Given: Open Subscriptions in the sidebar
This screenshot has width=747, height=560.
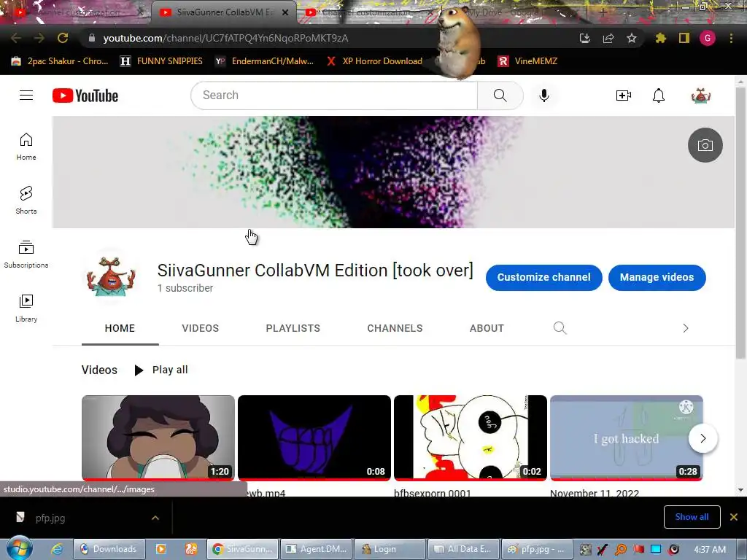Looking at the screenshot, I should [26, 254].
